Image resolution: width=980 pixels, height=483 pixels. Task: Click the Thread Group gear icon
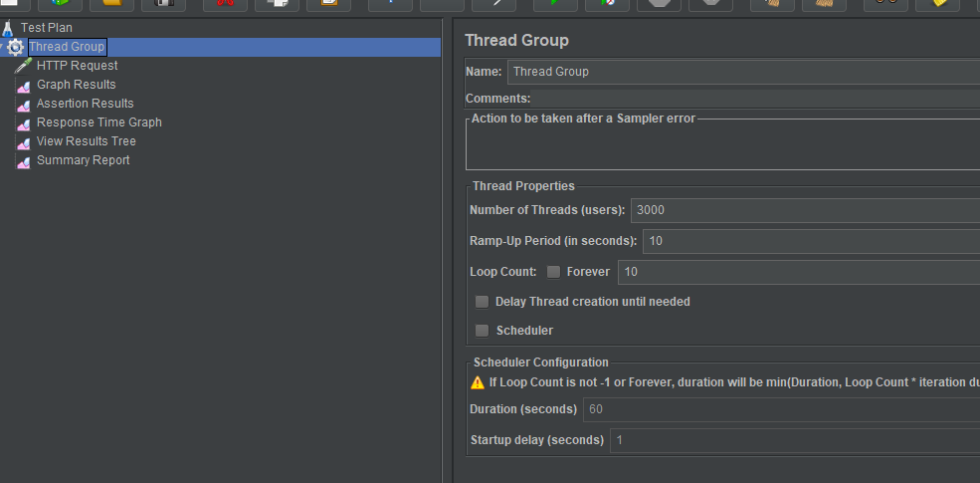pyautogui.click(x=16, y=47)
